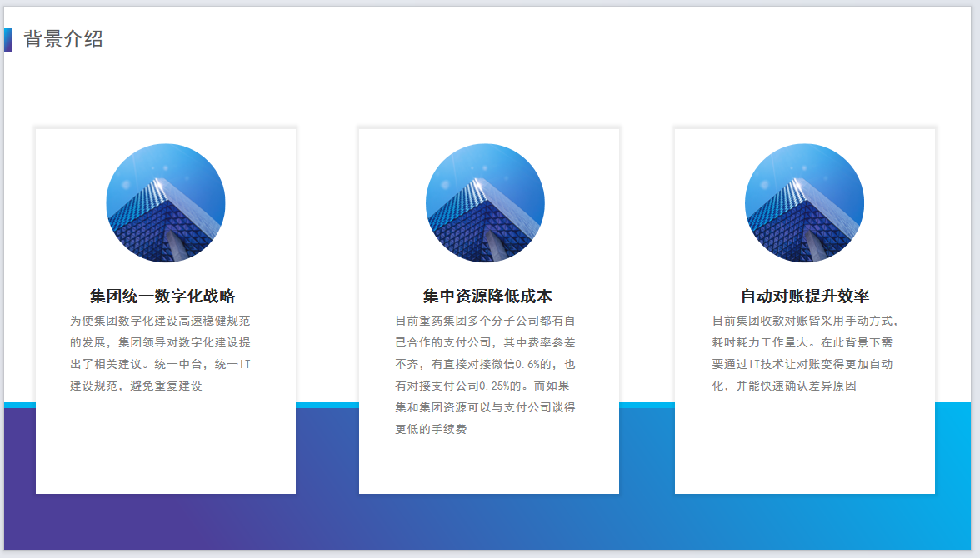Click the paragraph starting 为使集团数字化建设
Viewport: 980px width, 558px height.
pos(160,353)
